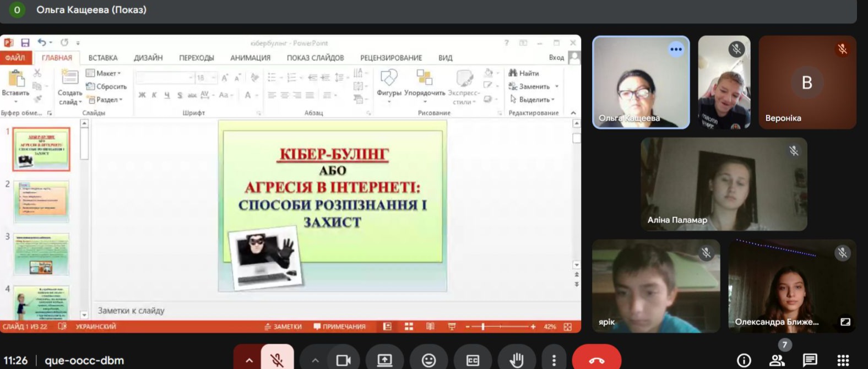Expand audio settings arrow beside microphone
This screenshot has height=369, width=868.
(249, 360)
